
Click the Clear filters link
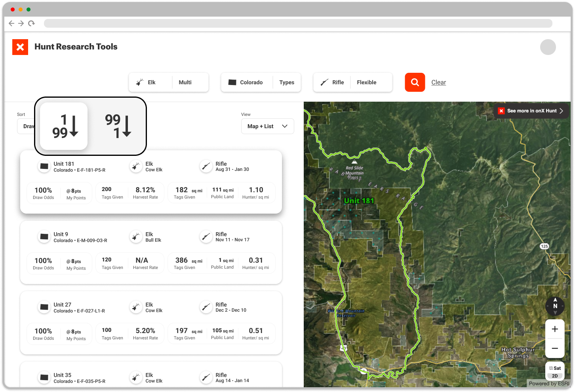(438, 82)
